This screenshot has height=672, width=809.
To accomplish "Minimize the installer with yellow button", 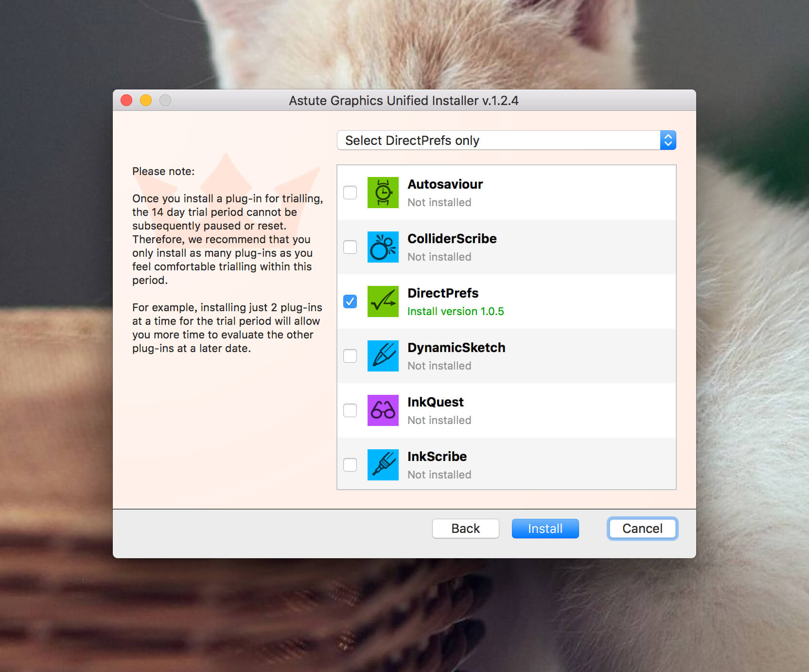I will [x=146, y=100].
